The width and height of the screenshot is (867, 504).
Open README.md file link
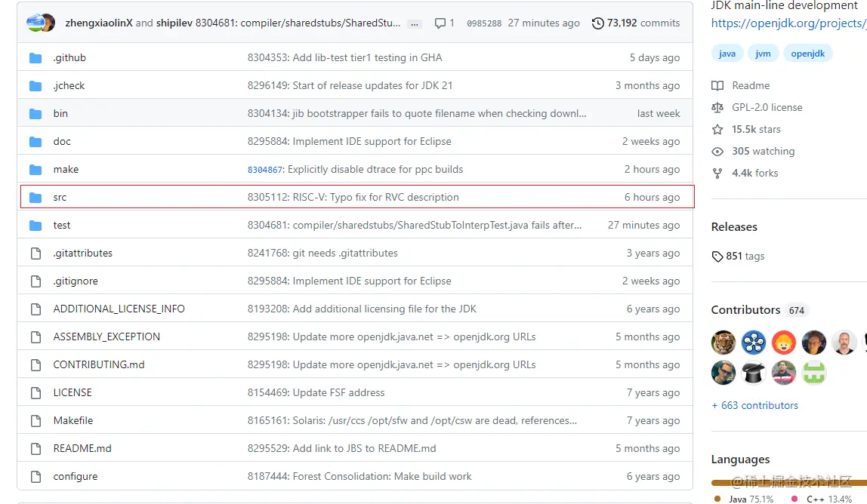82,449
